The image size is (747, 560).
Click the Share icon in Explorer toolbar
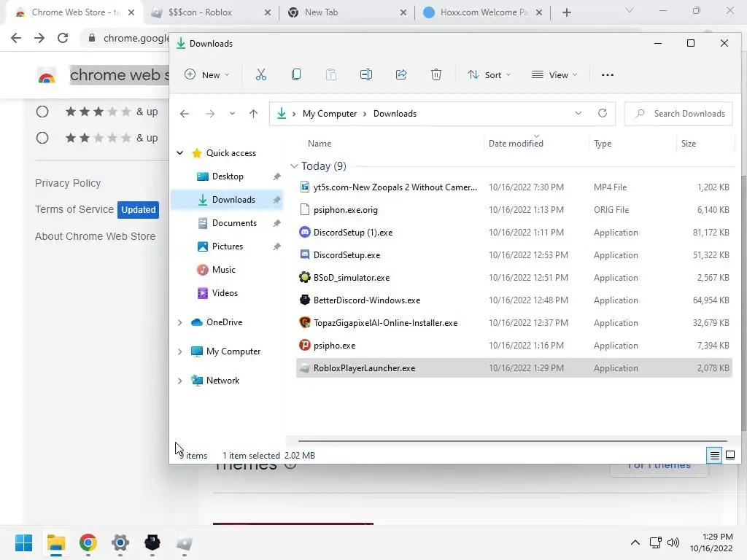pyautogui.click(x=401, y=75)
